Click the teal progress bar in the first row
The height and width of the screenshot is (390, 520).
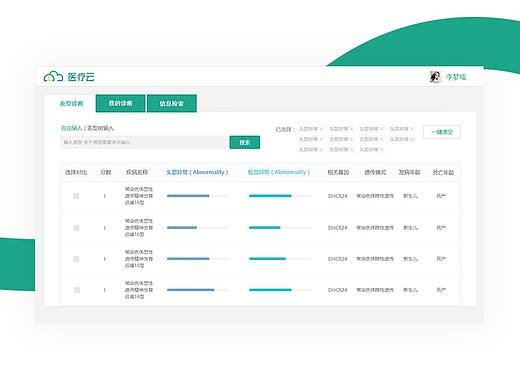[280, 196]
